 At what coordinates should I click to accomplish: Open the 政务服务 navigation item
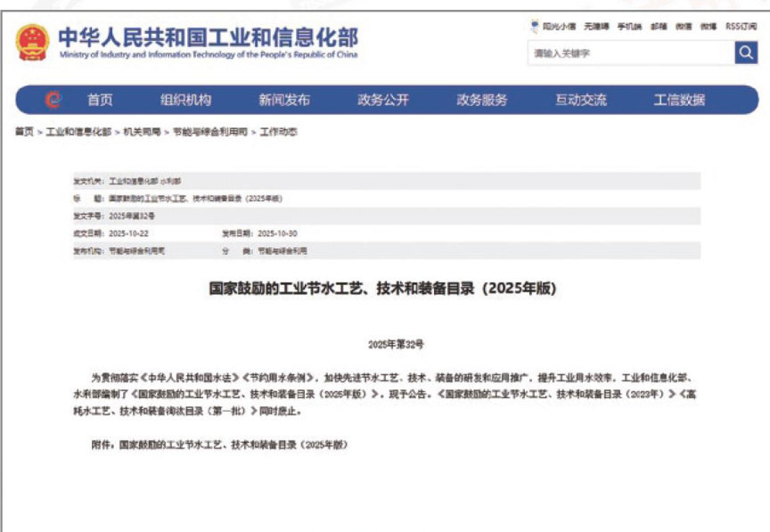(x=482, y=100)
